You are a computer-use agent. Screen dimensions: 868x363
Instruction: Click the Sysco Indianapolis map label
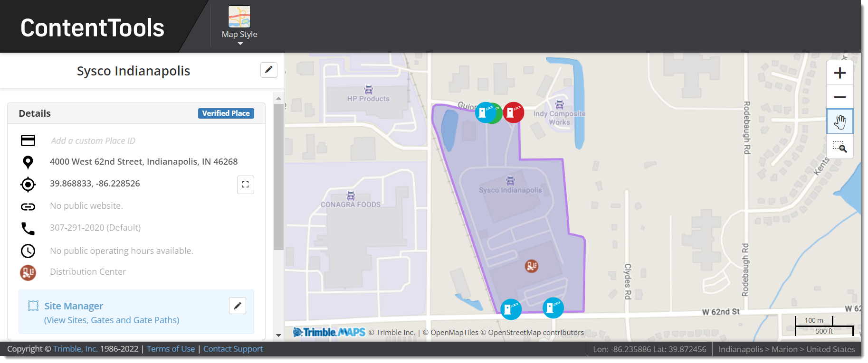point(510,190)
